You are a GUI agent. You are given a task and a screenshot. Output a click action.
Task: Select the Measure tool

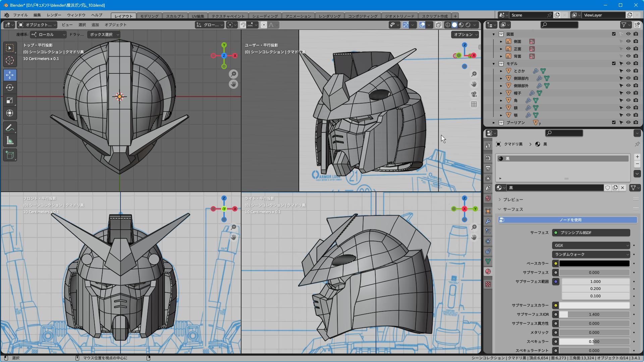[x=10, y=141]
